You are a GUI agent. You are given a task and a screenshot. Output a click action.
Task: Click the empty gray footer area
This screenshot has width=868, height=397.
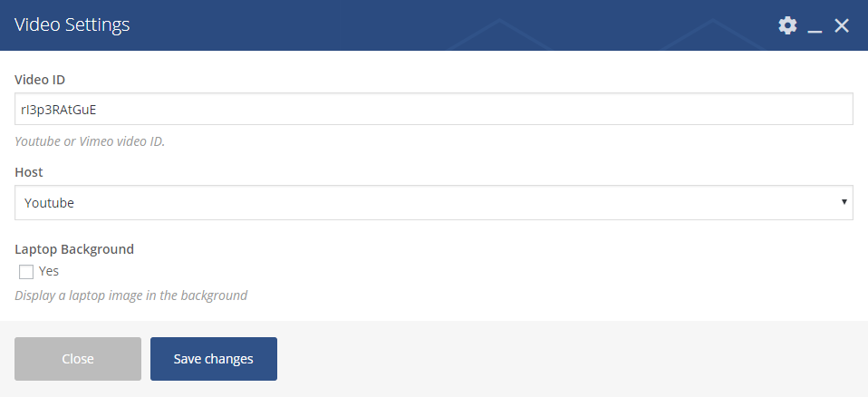[x=570, y=359]
